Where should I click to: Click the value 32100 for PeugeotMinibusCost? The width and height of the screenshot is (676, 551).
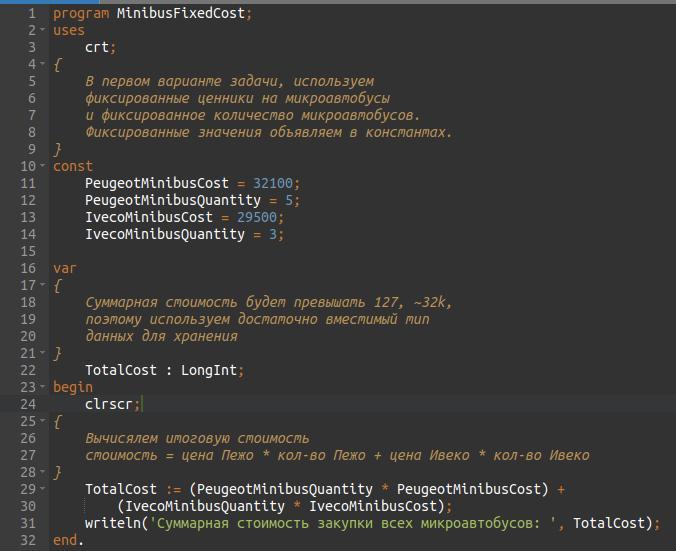(x=276, y=183)
